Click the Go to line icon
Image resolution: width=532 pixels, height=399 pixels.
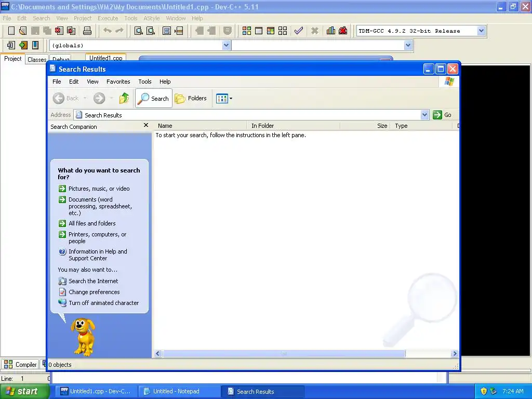pyautogui.click(x=179, y=31)
